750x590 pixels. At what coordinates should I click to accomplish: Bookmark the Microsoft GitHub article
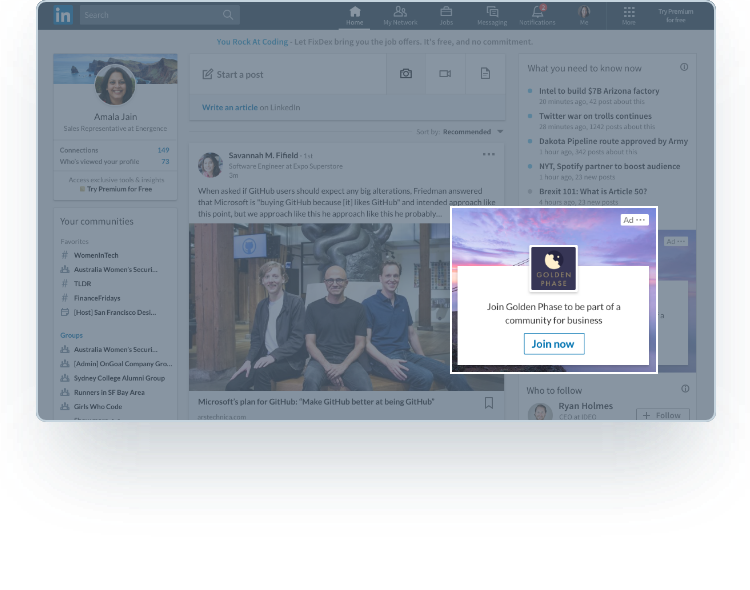[489, 403]
